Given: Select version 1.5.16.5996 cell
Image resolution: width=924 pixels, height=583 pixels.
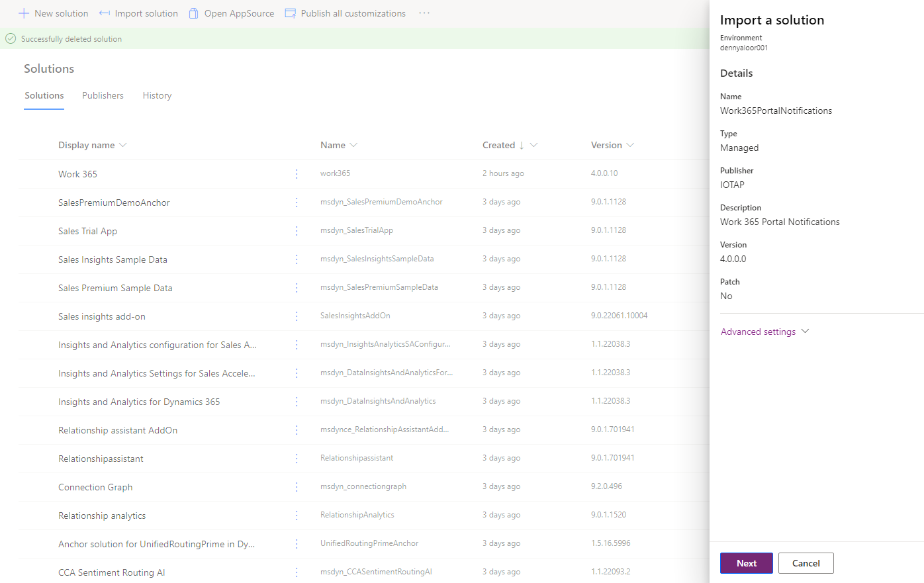Looking at the screenshot, I should click(611, 543).
